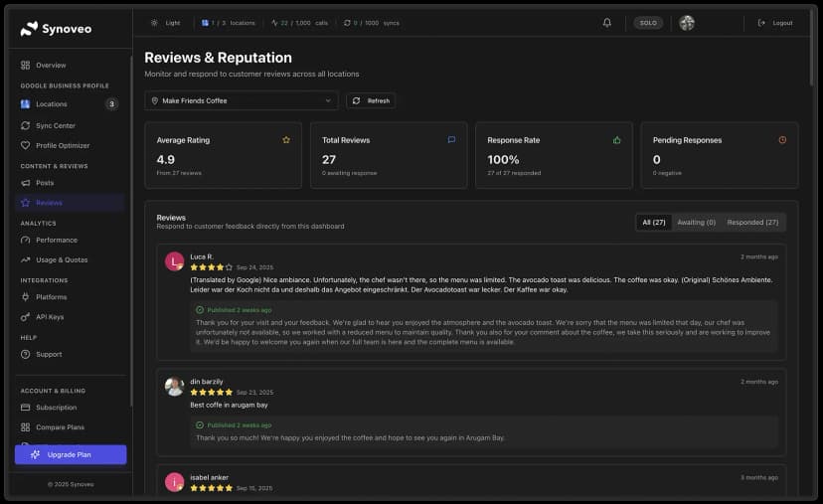
Task: Click the user profile avatar
Action: tap(687, 23)
